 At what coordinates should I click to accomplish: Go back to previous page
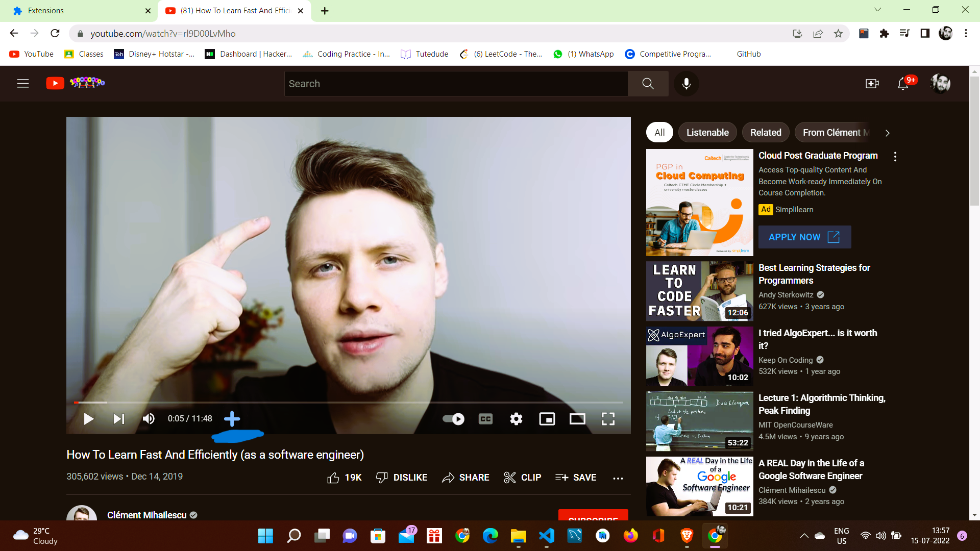14,34
